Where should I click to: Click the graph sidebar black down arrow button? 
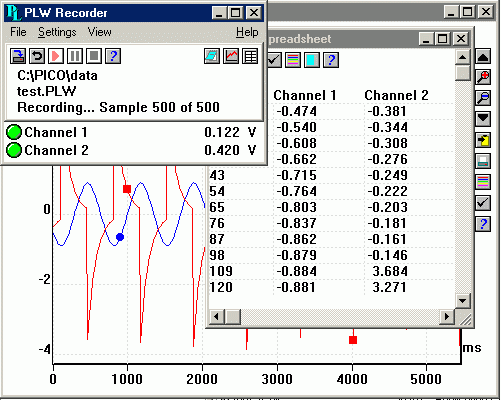click(483, 119)
